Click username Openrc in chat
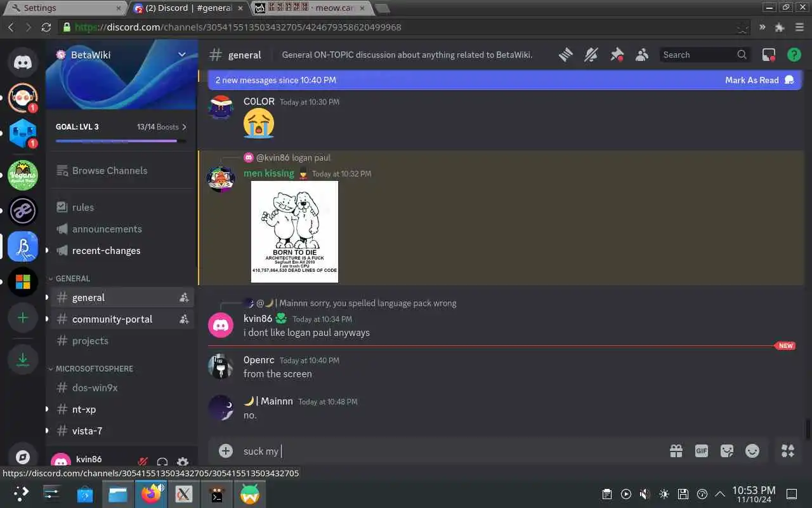The height and width of the screenshot is (508, 812). [x=259, y=360]
